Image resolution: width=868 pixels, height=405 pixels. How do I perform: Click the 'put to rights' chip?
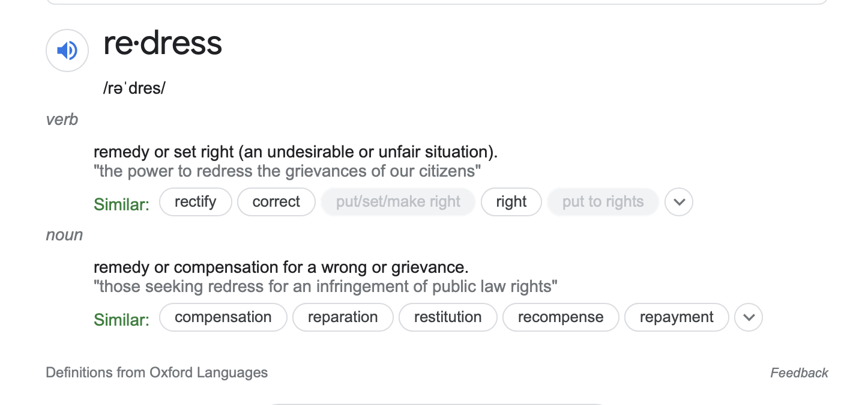pyautogui.click(x=603, y=202)
